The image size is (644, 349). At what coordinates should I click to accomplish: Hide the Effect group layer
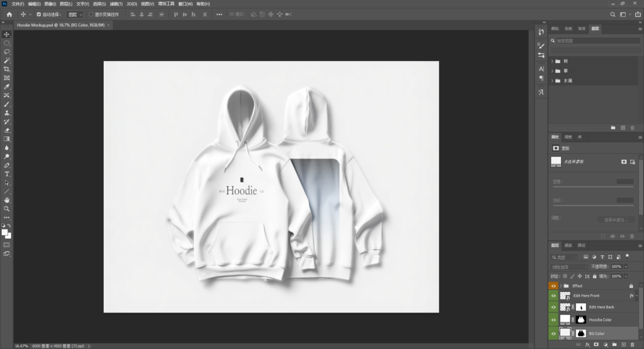[x=553, y=285]
